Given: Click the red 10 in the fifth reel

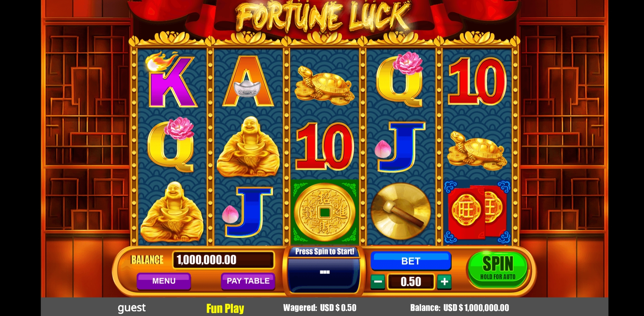Looking at the screenshot, I should (477, 81).
